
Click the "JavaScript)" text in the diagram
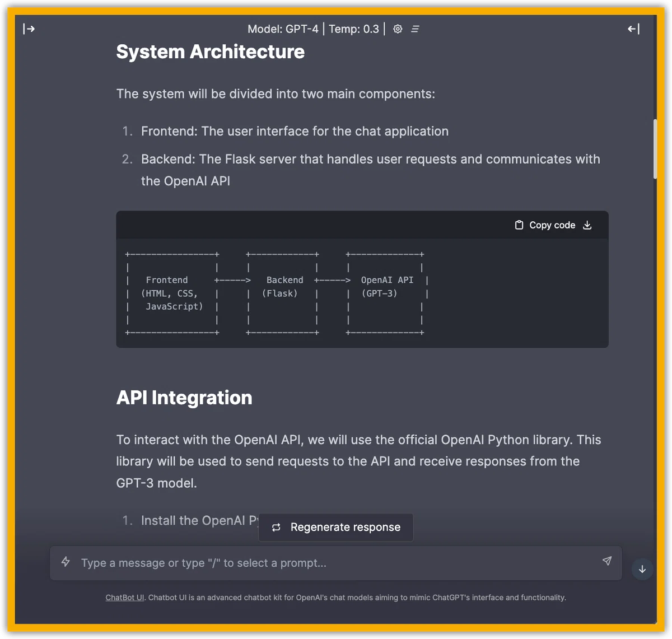[174, 307]
